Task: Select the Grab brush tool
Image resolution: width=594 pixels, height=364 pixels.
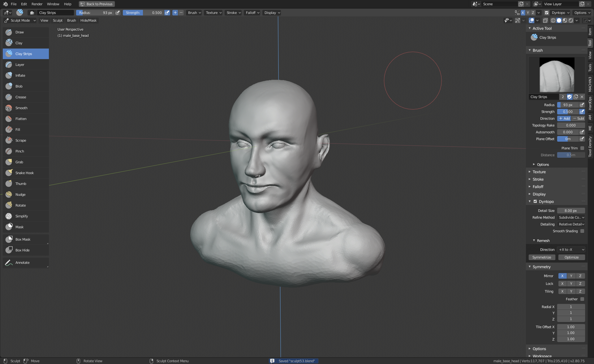Action: point(19,162)
